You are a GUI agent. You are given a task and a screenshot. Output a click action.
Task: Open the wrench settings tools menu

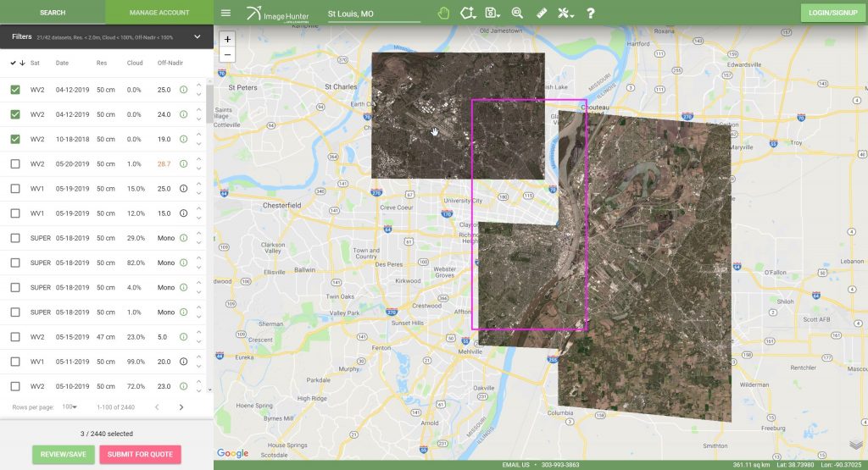(566, 13)
